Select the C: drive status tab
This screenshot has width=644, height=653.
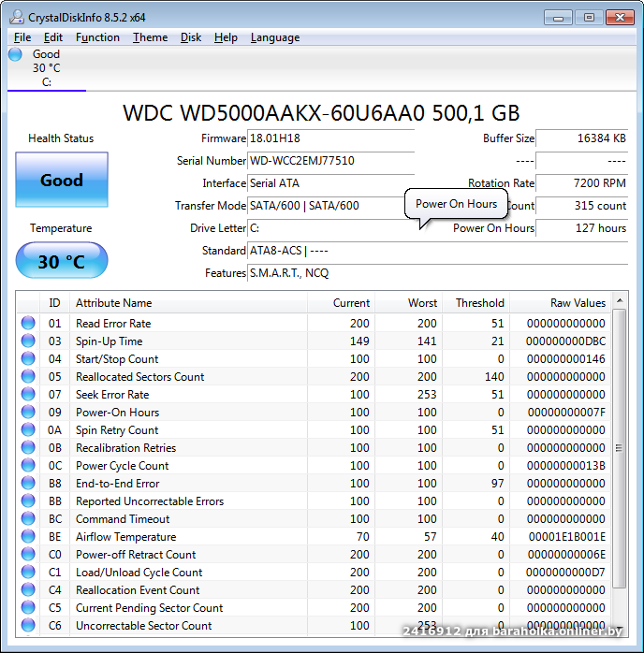point(46,68)
